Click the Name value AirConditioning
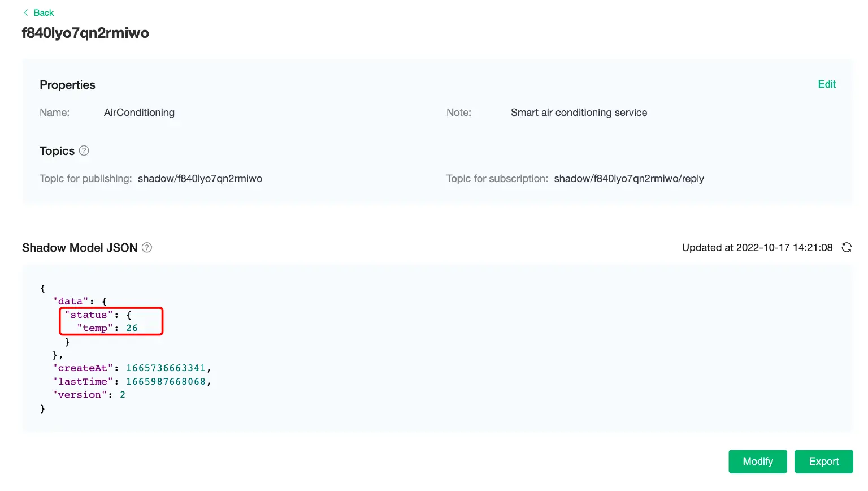Image resolution: width=868 pixels, height=491 pixels. (139, 112)
